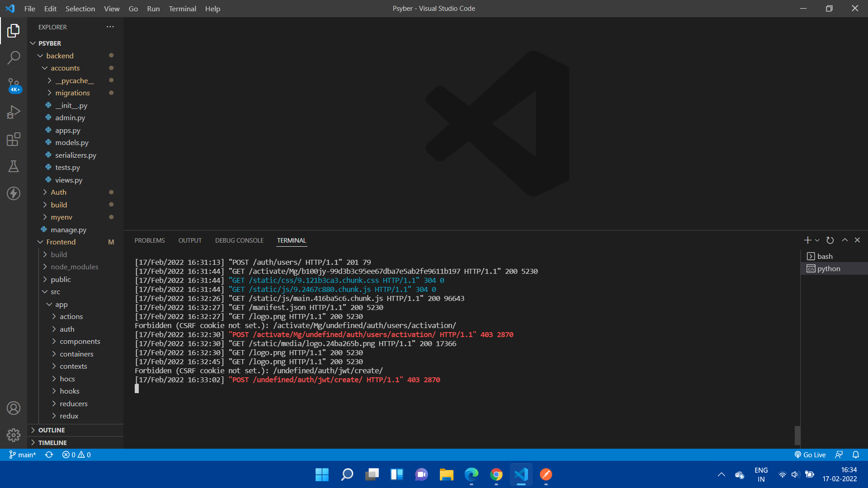
Task: Click the main* branch indicator to switch branches
Action: pyautogui.click(x=22, y=455)
